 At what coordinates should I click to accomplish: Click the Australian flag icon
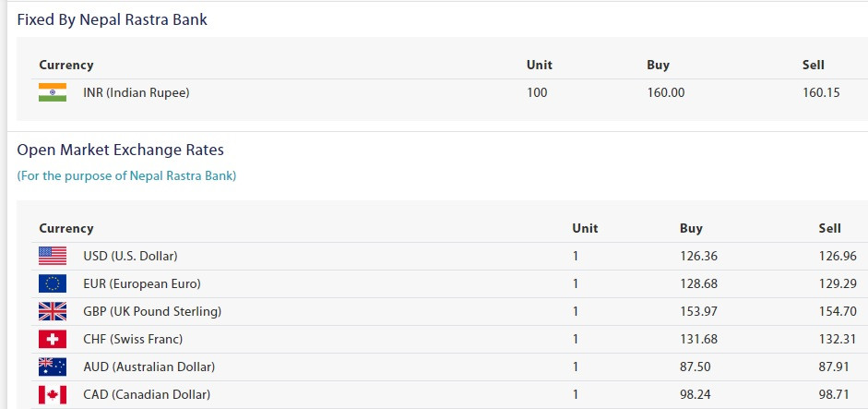pyautogui.click(x=53, y=367)
